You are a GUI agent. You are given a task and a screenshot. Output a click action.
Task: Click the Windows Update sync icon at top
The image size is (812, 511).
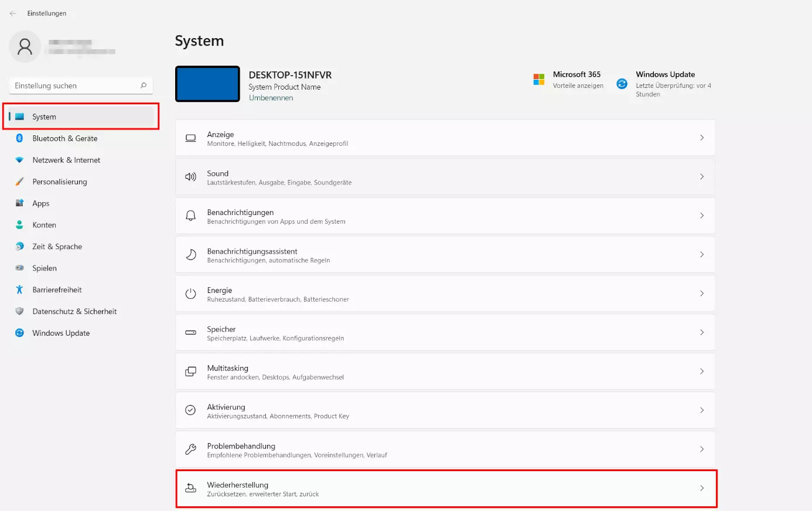tap(622, 84)
